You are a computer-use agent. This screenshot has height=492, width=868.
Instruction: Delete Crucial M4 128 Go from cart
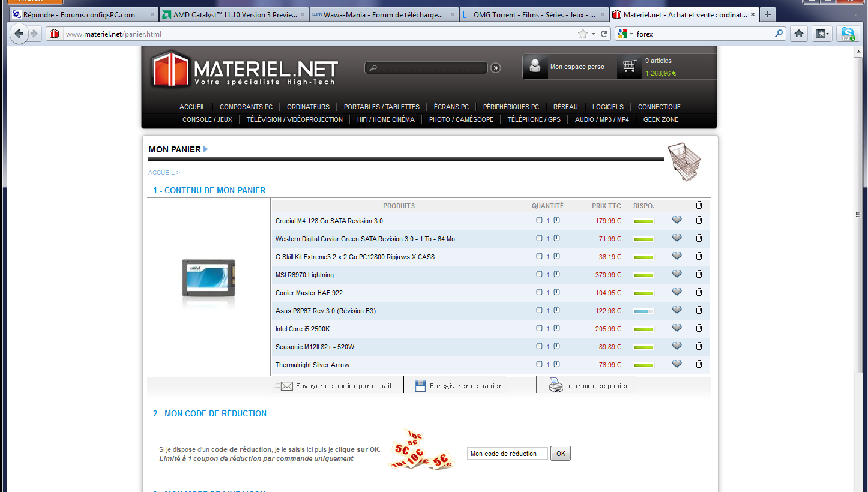point(699,220)
